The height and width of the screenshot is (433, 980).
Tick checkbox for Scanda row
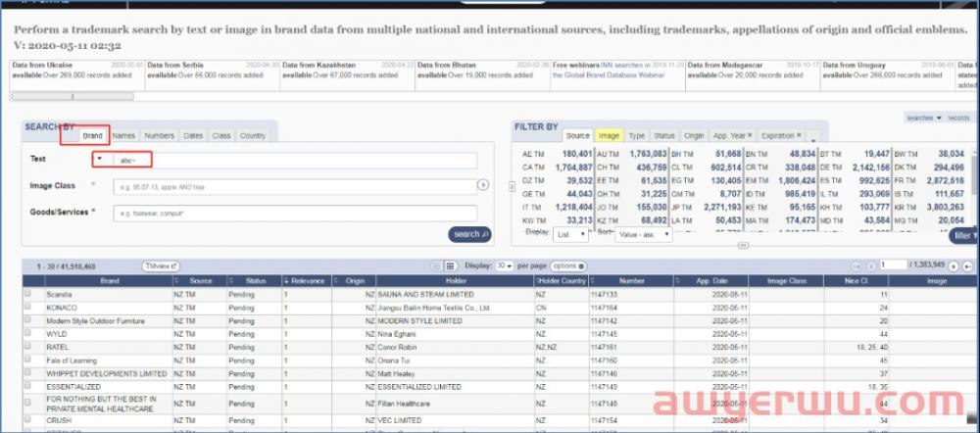click(27, 293)
